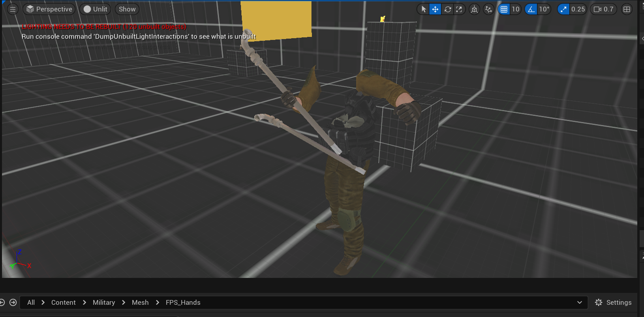Choose the Select objects cursor tool
The height and width of the screenshot is (317, 644).
[x=423, y=9]
